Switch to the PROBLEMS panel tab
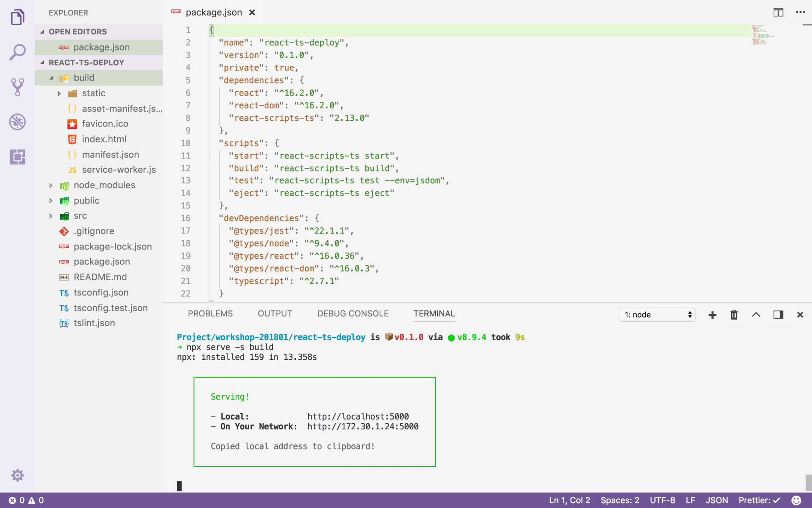This screenshot has width=812, height=508. [x=210, y=313]
